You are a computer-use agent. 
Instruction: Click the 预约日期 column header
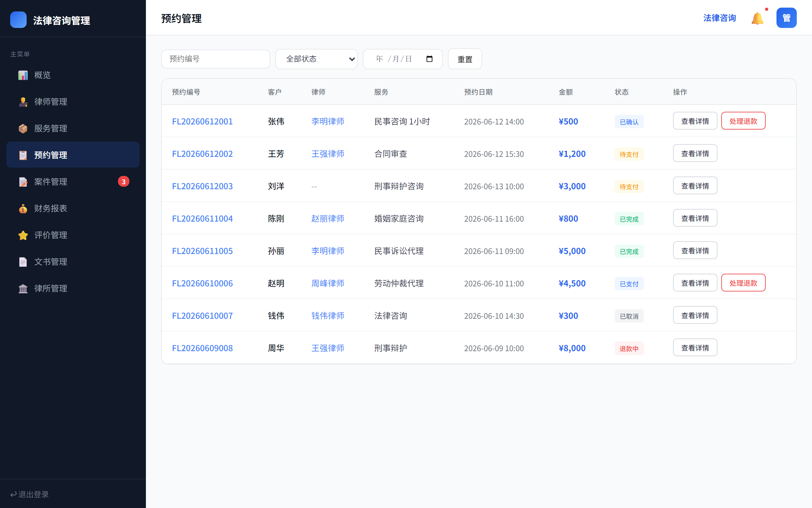[x=478, y=92]
